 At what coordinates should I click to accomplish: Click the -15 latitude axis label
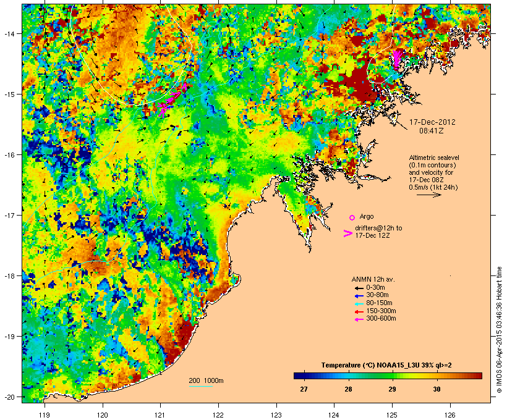pos(9,94)
